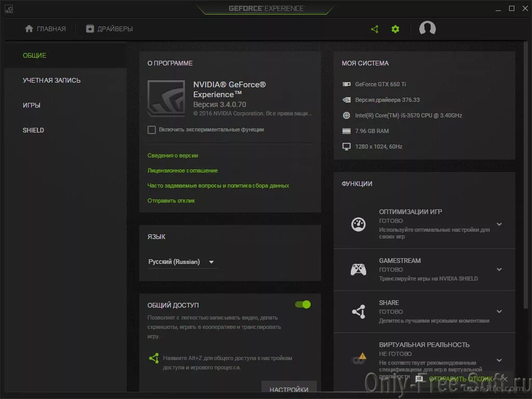Image resolution: width=532 pixels, height=399 pixels.
Task: Go to the ДРАЙВЕРЫ tab
Action: coord(109,29)
